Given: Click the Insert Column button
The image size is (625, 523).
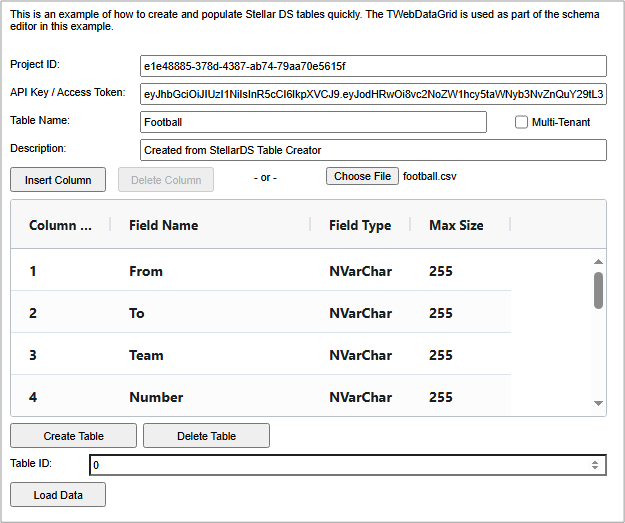Looking at the screenshot, I should [58, 179].
